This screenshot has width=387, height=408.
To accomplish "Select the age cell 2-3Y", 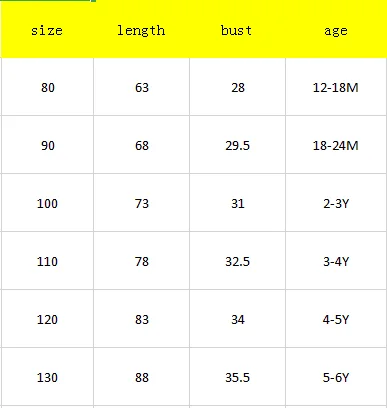I will tap(336, 203).
